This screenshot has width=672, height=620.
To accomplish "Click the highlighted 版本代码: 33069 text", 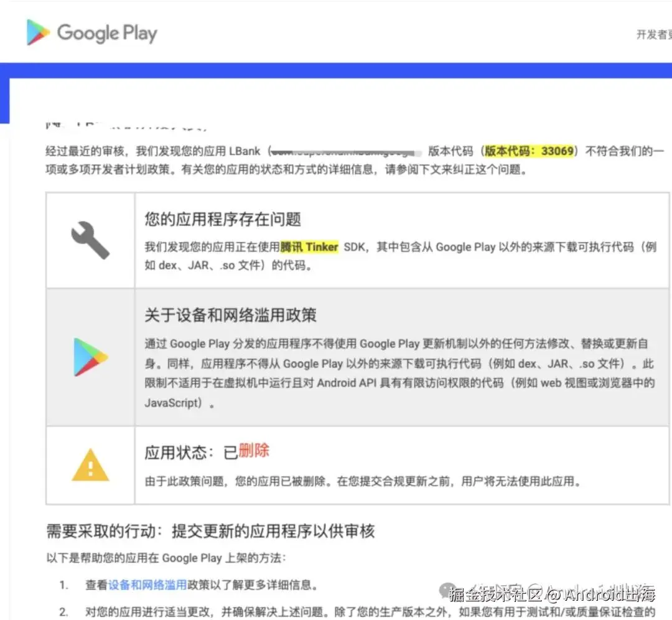I will (x=530, y=151).
